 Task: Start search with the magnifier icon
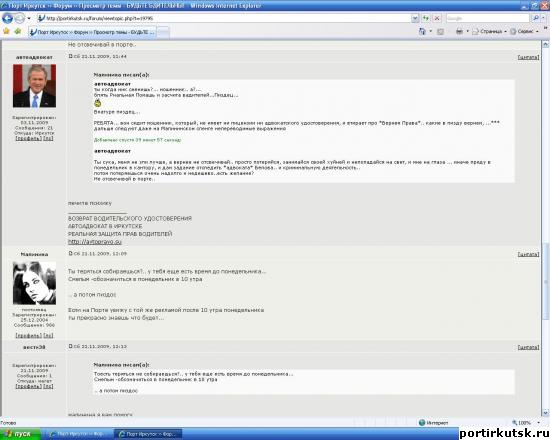535,18
